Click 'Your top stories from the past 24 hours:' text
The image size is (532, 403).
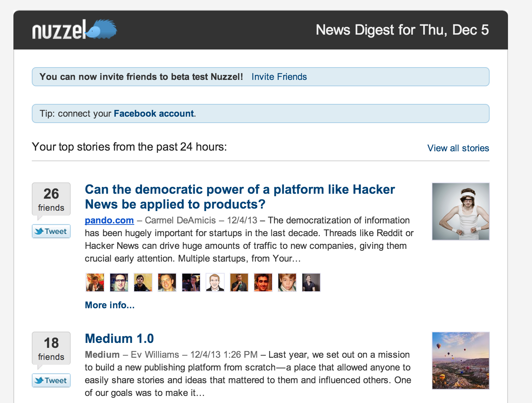point(129,147)
